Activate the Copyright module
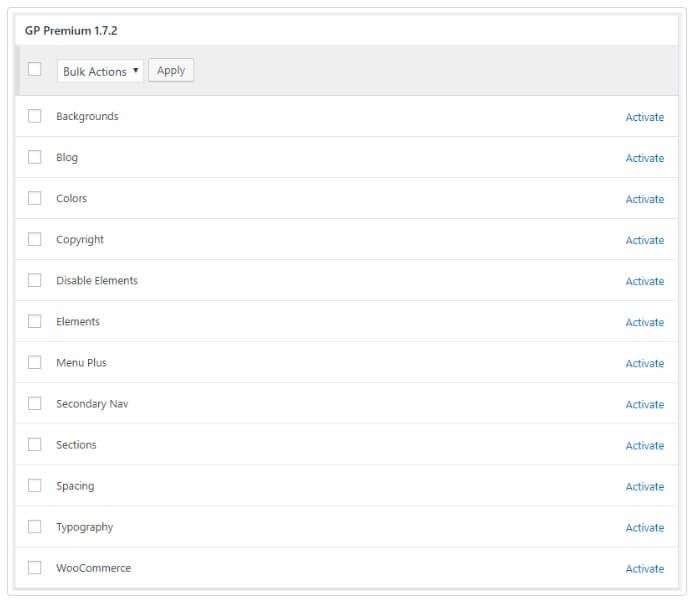The image size is (694, 600). [x=644, y=240]
